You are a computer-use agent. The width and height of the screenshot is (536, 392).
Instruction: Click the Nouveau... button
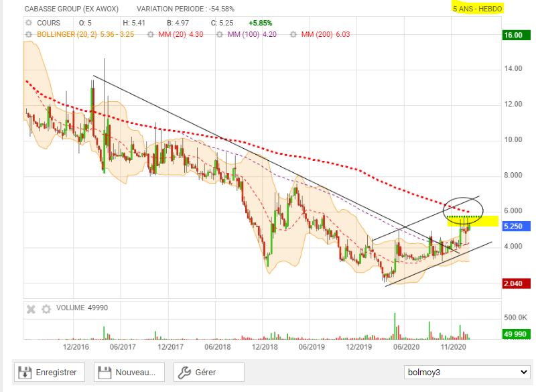(129, 372)
